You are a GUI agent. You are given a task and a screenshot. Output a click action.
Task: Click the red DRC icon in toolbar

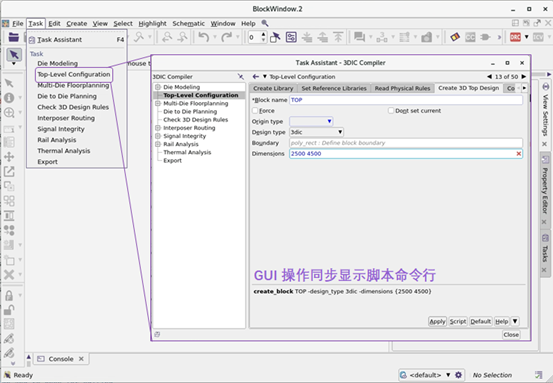click(x=515, y=37)
